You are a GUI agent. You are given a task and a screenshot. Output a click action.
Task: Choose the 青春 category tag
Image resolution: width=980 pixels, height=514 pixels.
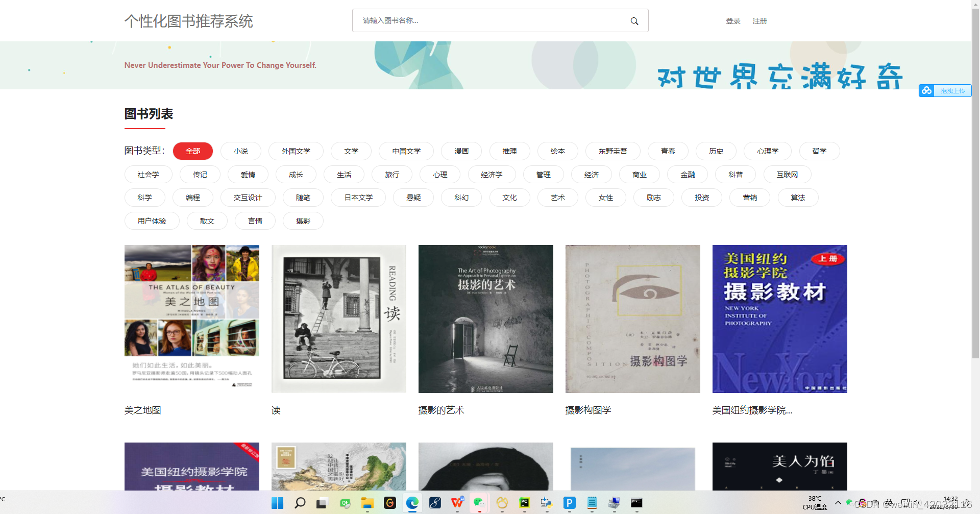coord(668,151)
